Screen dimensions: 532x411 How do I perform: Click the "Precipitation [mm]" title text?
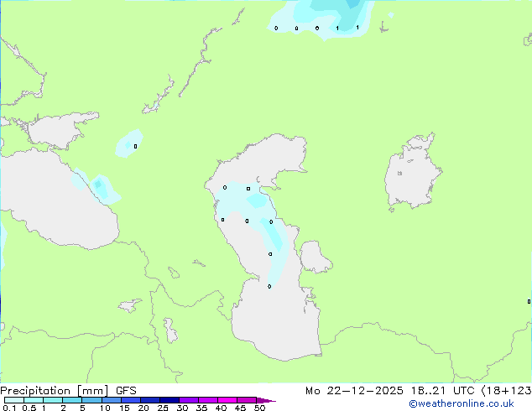(54, 391)
